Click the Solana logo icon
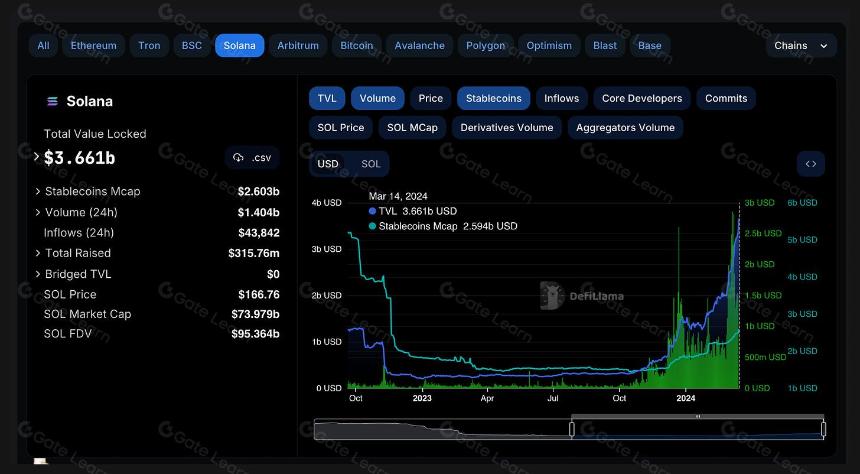The height and width of the screenshot is (474, 860). 53,101
